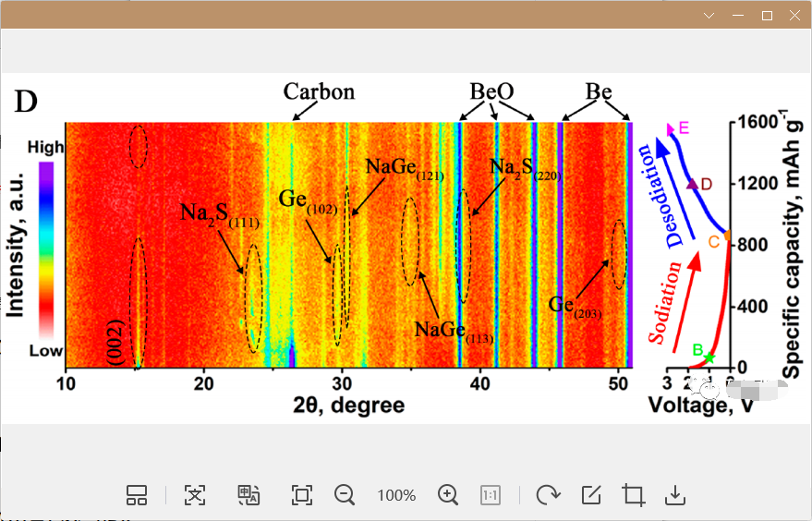Image resolution: width=812 pixels, height=521 pixels.
Task: Zoom out with the minus magnifier
Action: [x=345, y=495]
